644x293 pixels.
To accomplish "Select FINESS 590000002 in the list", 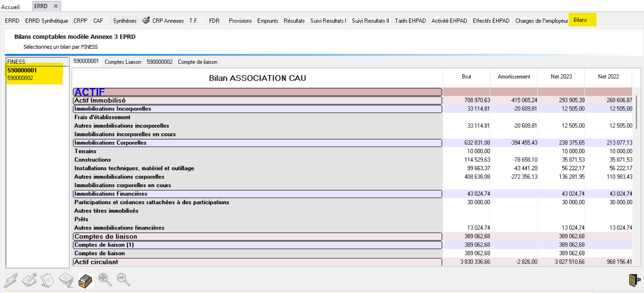I will pos(20,78).
